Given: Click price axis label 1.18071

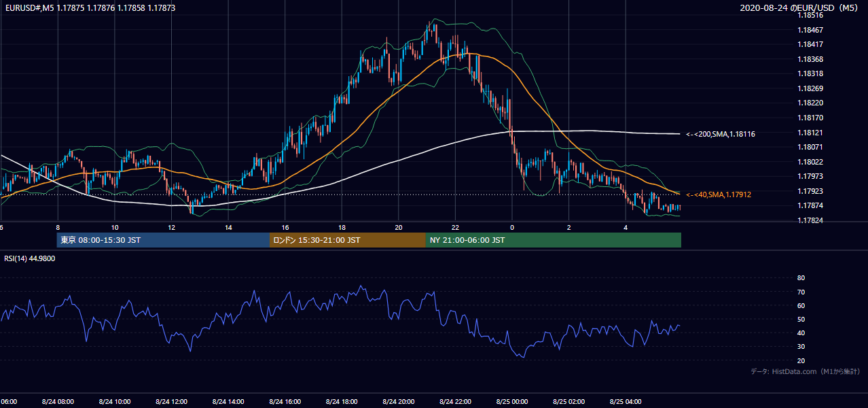Looking at the screenshot, I should pos(811,147).
